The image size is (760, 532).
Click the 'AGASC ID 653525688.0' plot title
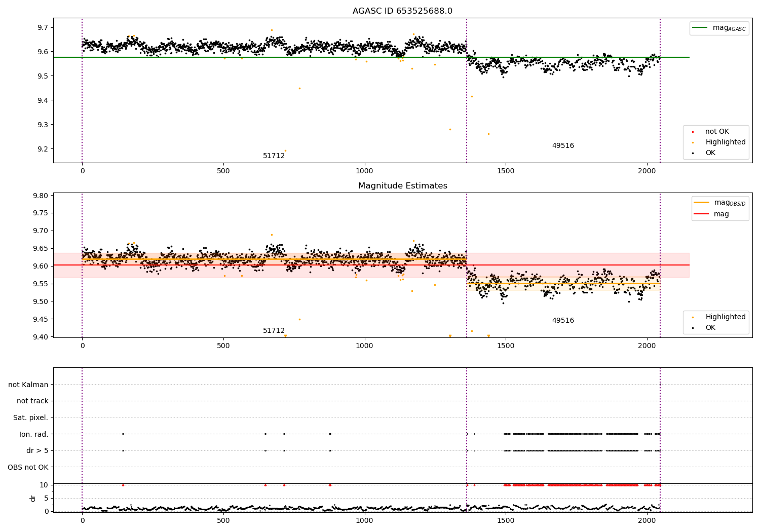[x=402, y=11]
